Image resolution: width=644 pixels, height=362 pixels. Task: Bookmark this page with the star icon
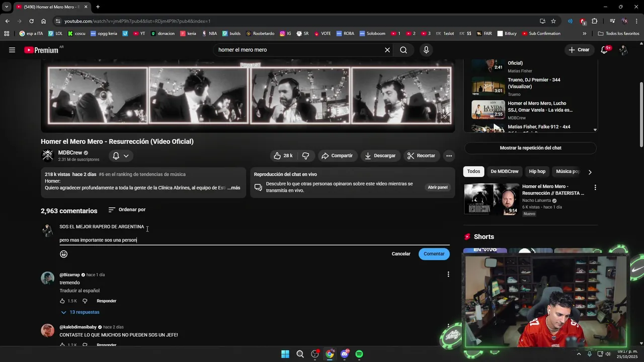(553, 21)
